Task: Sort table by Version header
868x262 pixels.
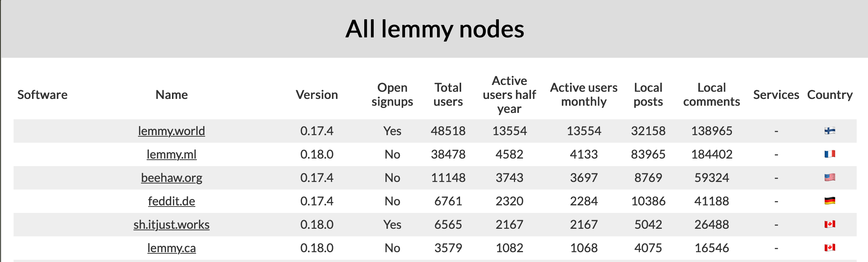Action: pyautogui.click(x=317, y=95)
